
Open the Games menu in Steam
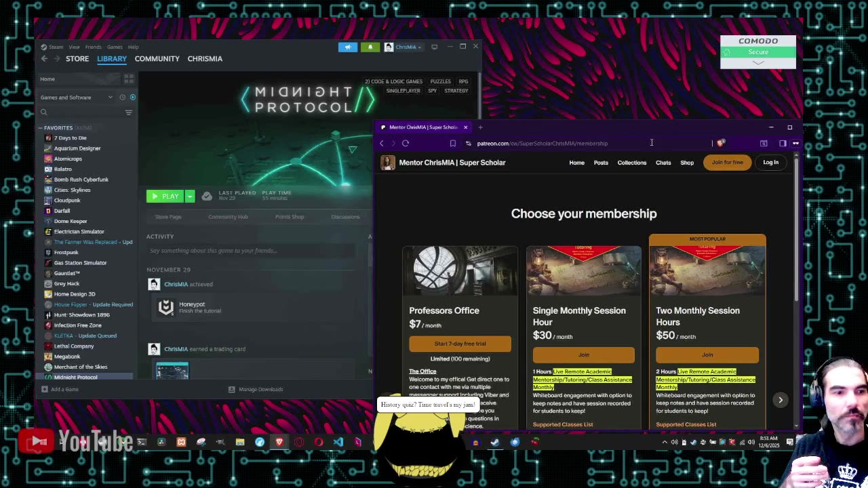(115, 47)
